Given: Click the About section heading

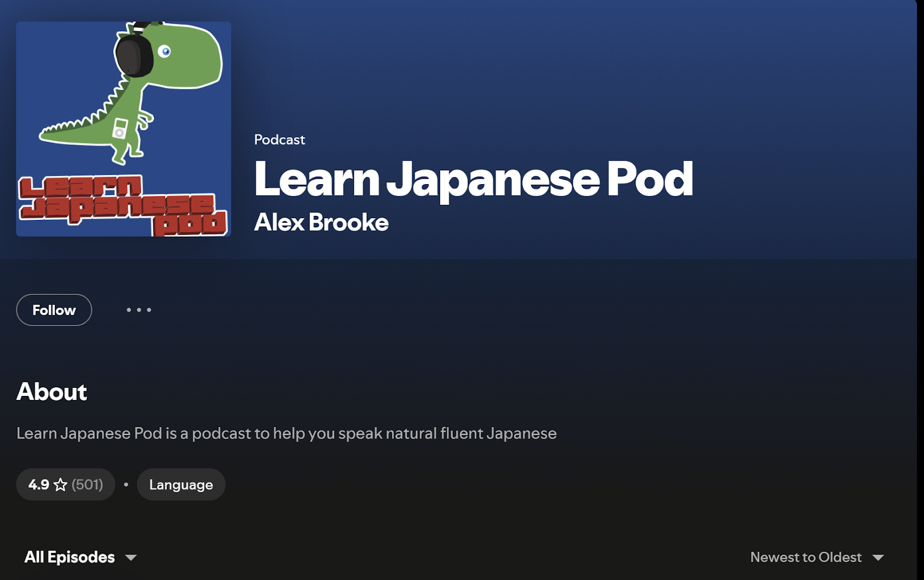Looking at the screenshot, I should [51, 392].
